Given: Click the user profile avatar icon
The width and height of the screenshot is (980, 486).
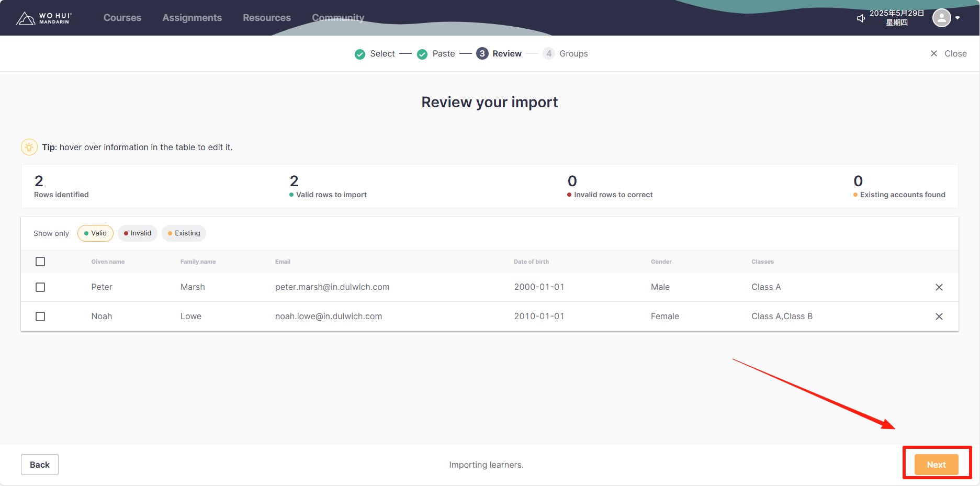Looking at the screenshot, I should point(941,18).
